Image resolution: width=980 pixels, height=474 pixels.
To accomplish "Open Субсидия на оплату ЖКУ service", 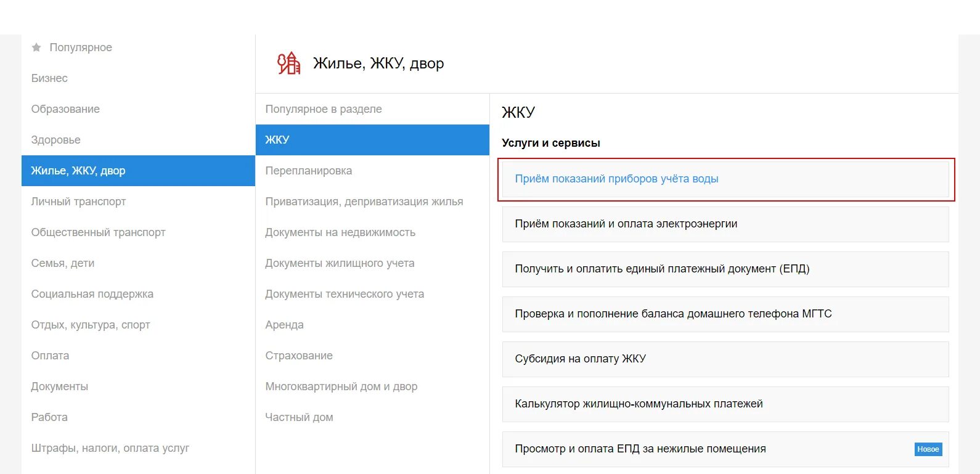I will point(725,359).
